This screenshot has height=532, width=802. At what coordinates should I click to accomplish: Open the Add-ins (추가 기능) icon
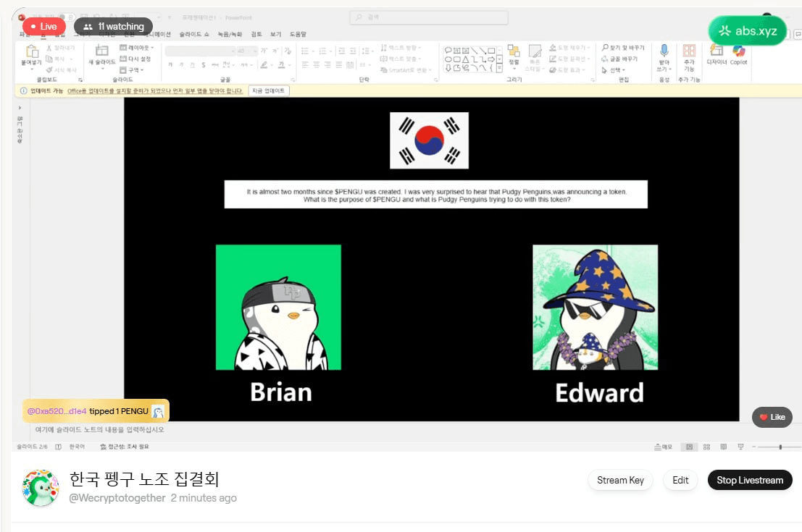tap(689, 50)
